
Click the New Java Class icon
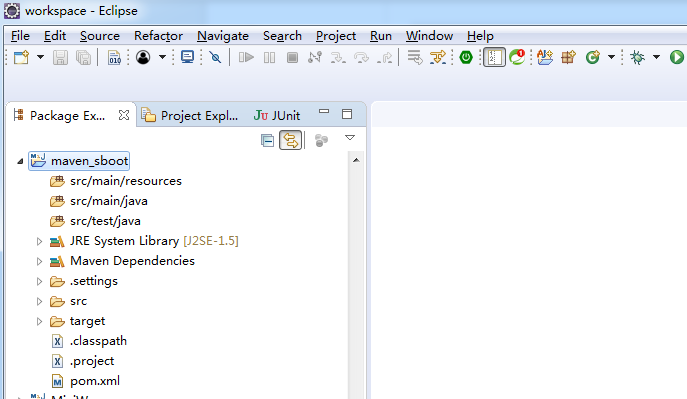coord(593,57)
